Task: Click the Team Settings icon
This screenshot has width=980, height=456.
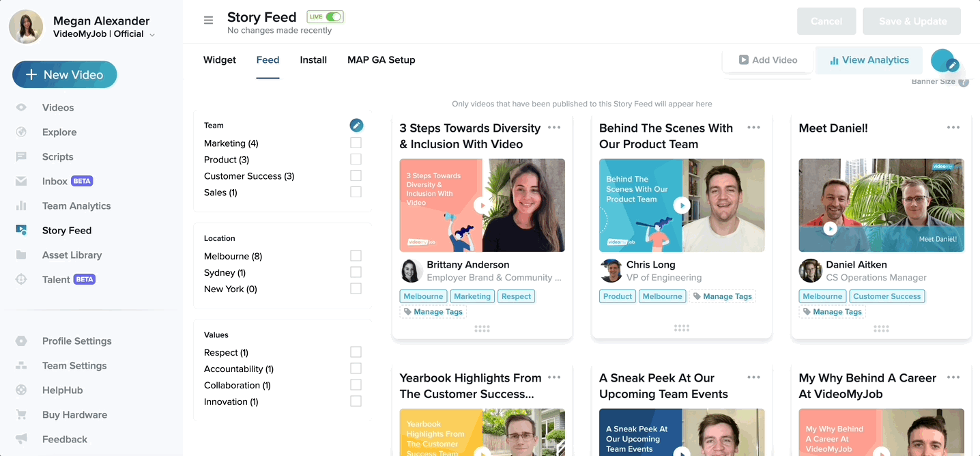Action: [x=21, y=365]
